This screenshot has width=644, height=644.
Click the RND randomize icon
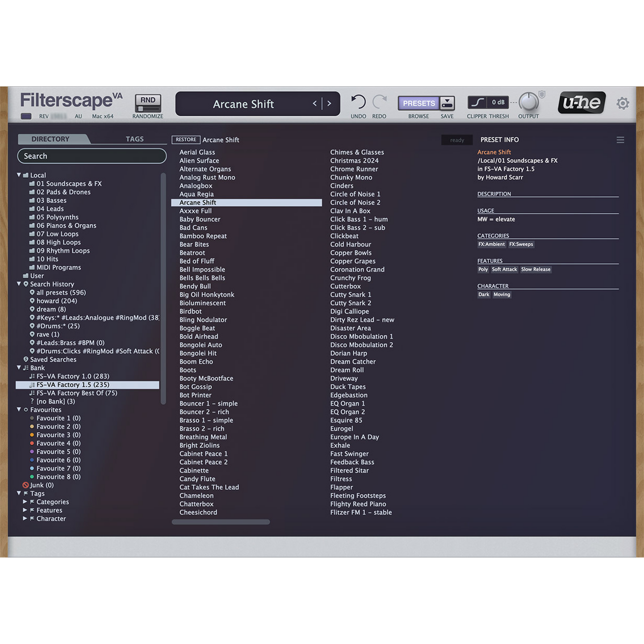tap(148, 103)
